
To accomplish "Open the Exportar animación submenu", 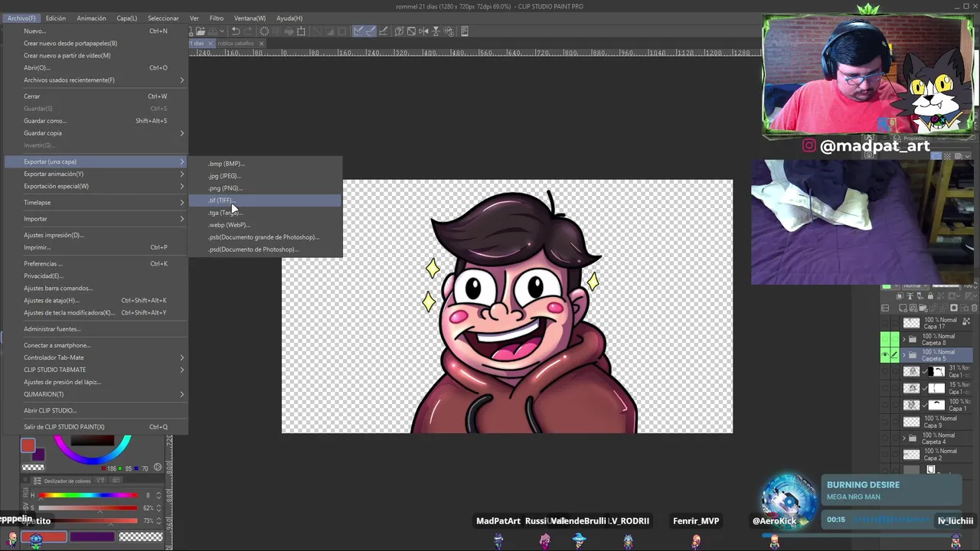I will point(96,174).
